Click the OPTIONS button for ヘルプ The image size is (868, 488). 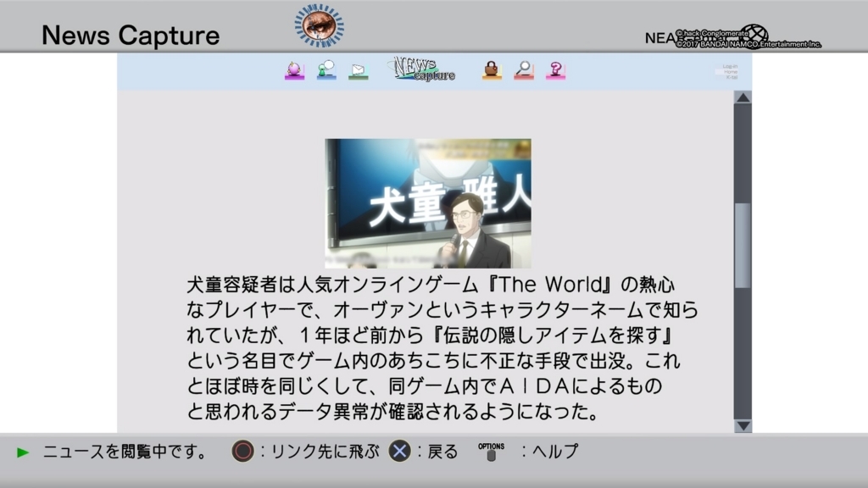coord(491,452)
